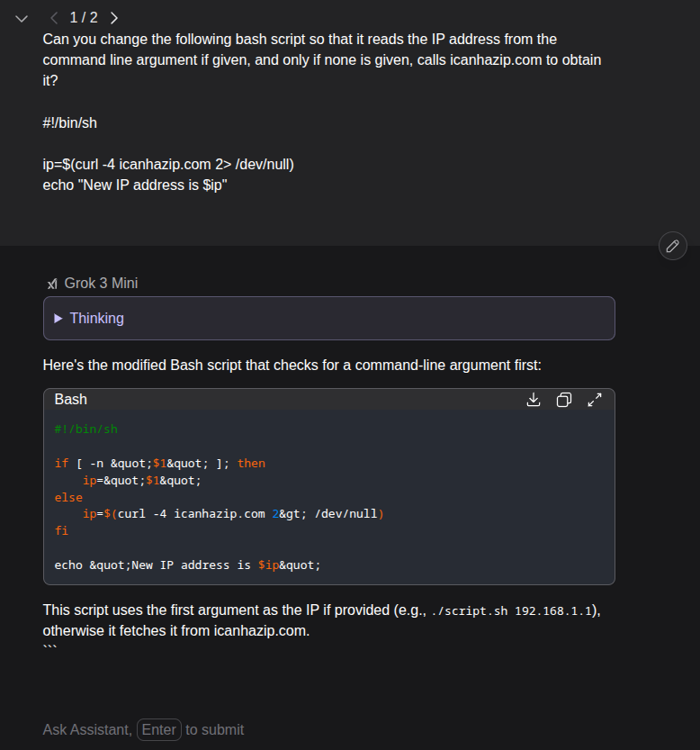Click the Grok 3 Mini logo icon
Viewport: 700px width, 750px height.
(52, 284)
